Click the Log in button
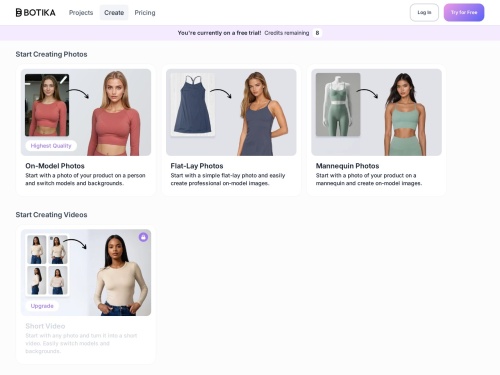This screenshot has width=500, height=375. 424,13
